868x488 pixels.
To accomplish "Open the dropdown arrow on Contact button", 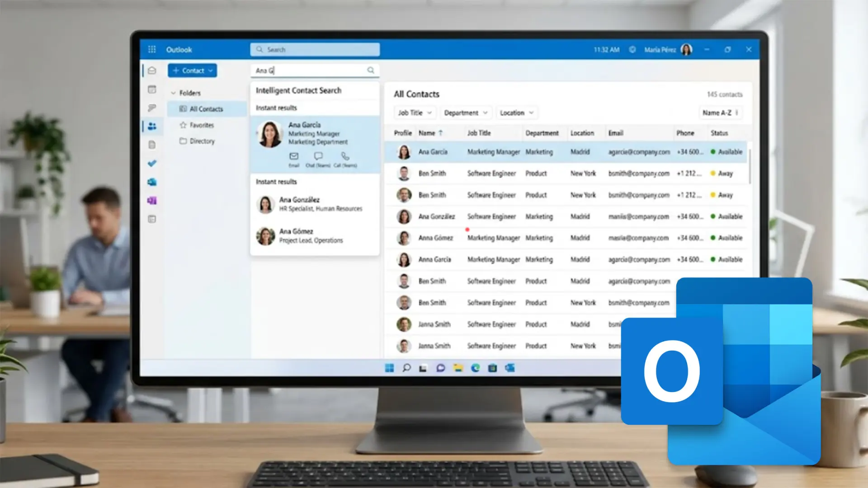I will coord(211,70).
